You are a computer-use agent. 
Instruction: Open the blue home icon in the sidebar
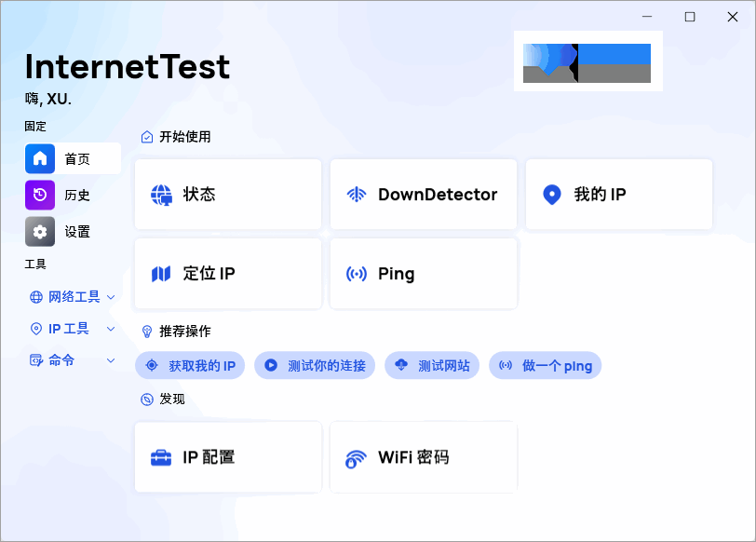coord(40,158)
